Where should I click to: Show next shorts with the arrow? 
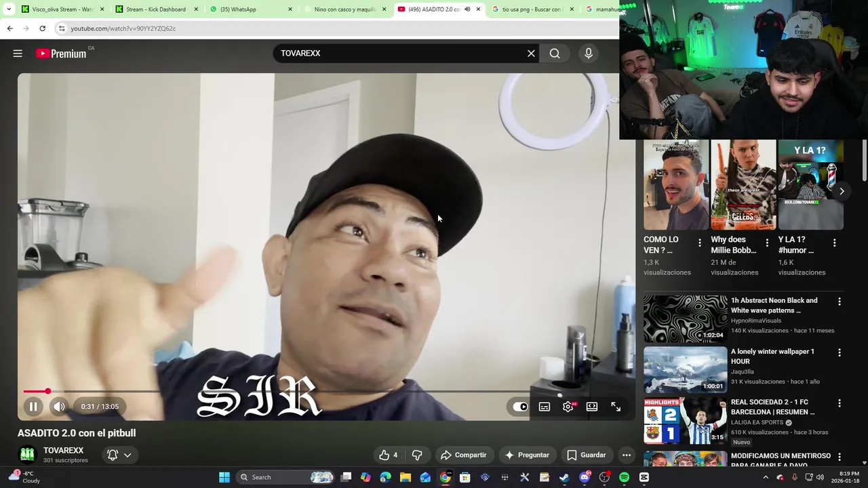(842, 191)
